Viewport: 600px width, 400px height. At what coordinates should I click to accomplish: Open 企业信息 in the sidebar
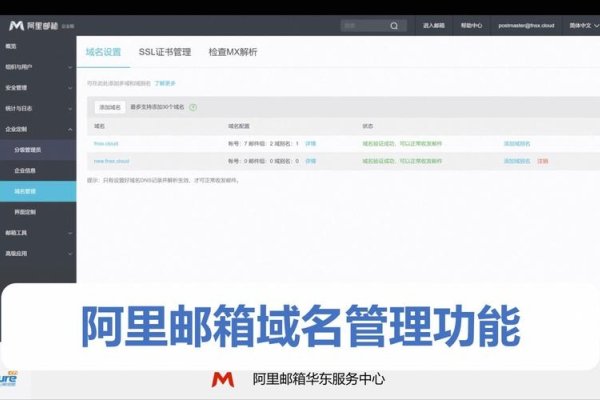tap(38, 170)
